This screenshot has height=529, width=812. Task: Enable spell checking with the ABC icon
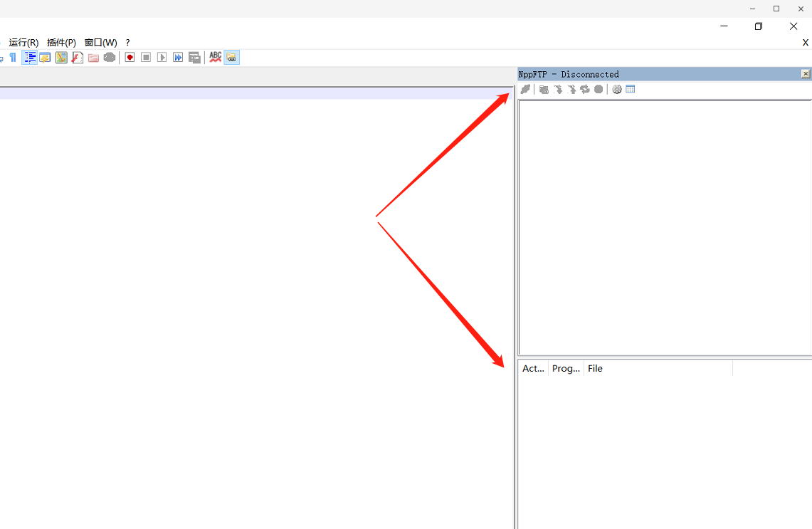coord(215,57)
